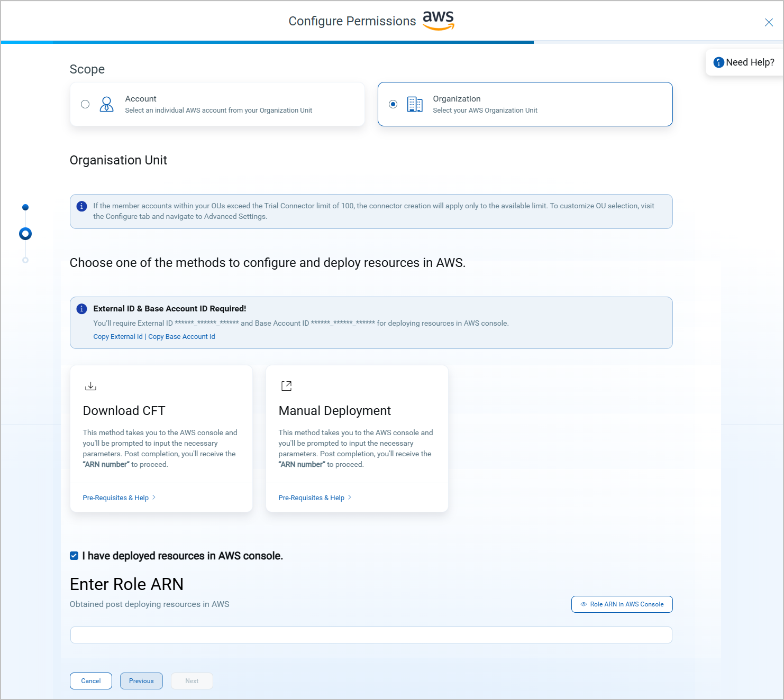Select the Account scope radio button
The width and height of the screenshot is (784, 700).
click(85, 104)
